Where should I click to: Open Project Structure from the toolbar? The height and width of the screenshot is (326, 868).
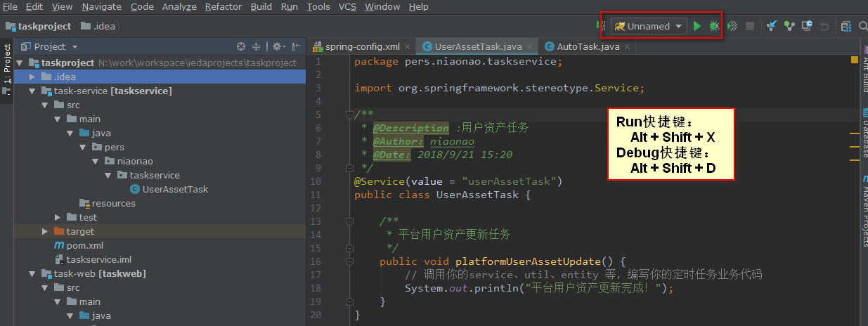click(846, 26)
